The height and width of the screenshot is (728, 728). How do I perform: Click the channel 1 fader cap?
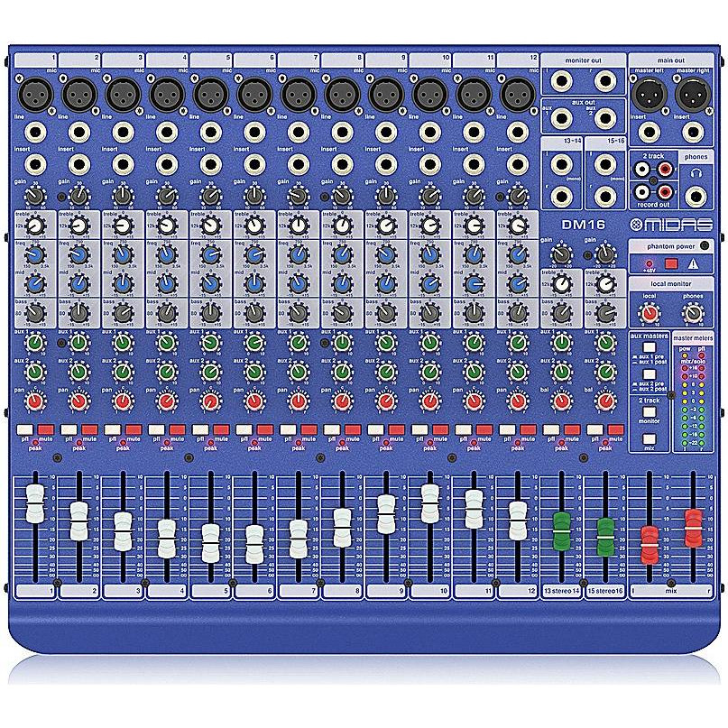[35, 503]
